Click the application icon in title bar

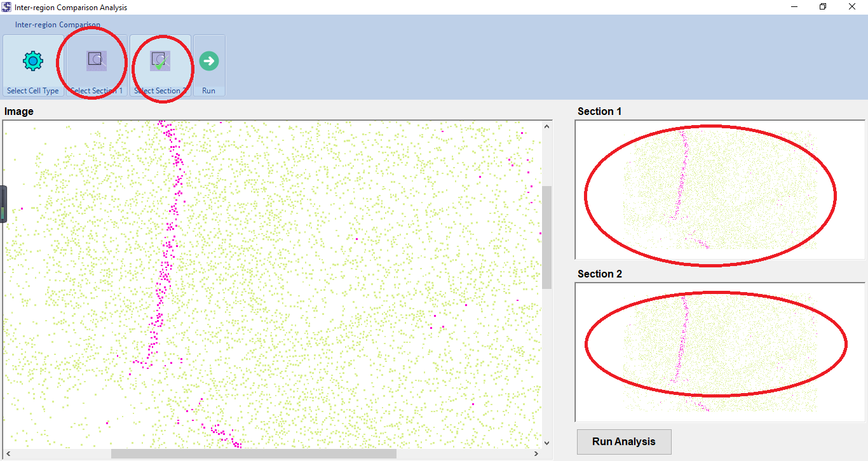pos(7,7)
